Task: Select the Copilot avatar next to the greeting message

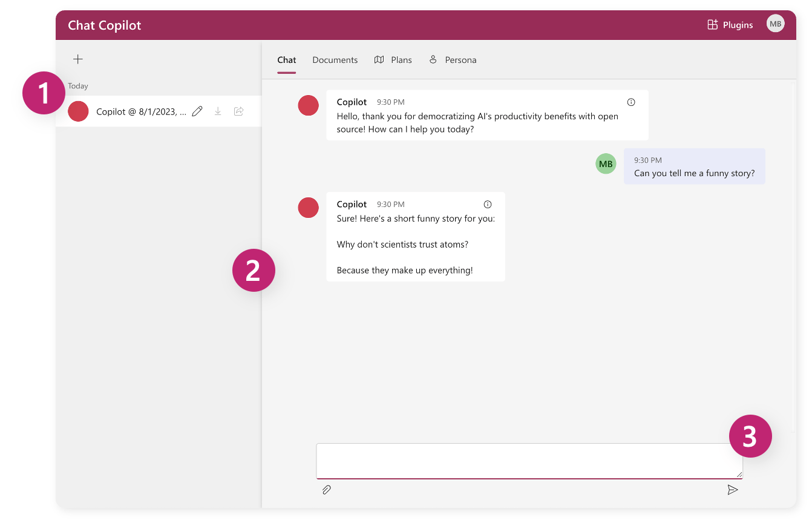Action: pyautogui.click(x=308, y=105)
